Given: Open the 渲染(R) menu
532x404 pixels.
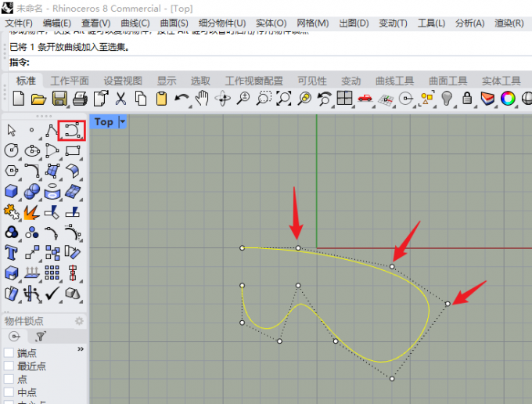Looking at the screenshot, I should (x=509, y=23).
